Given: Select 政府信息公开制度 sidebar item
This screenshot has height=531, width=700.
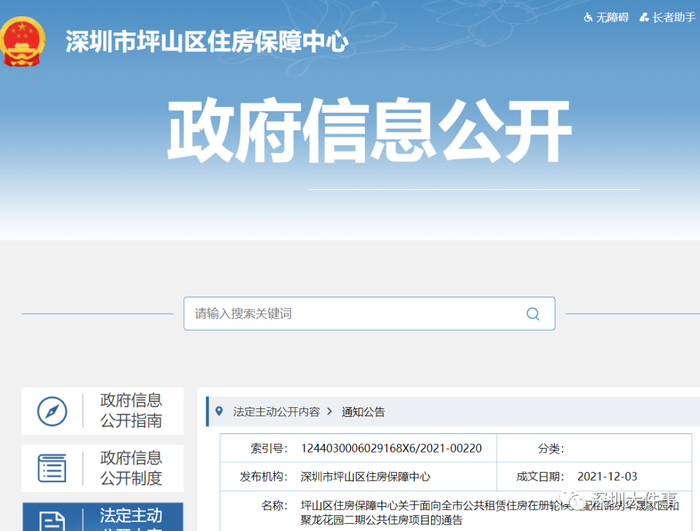Looking at the screenshot, I should point(102,468).
